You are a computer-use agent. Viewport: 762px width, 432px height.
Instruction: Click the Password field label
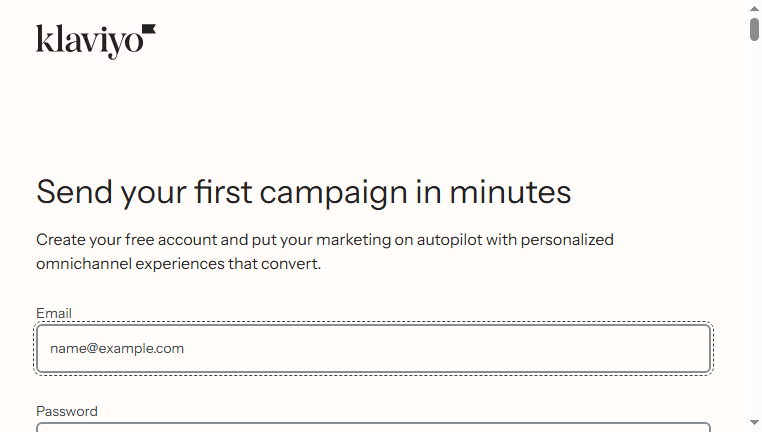[67, 411]
